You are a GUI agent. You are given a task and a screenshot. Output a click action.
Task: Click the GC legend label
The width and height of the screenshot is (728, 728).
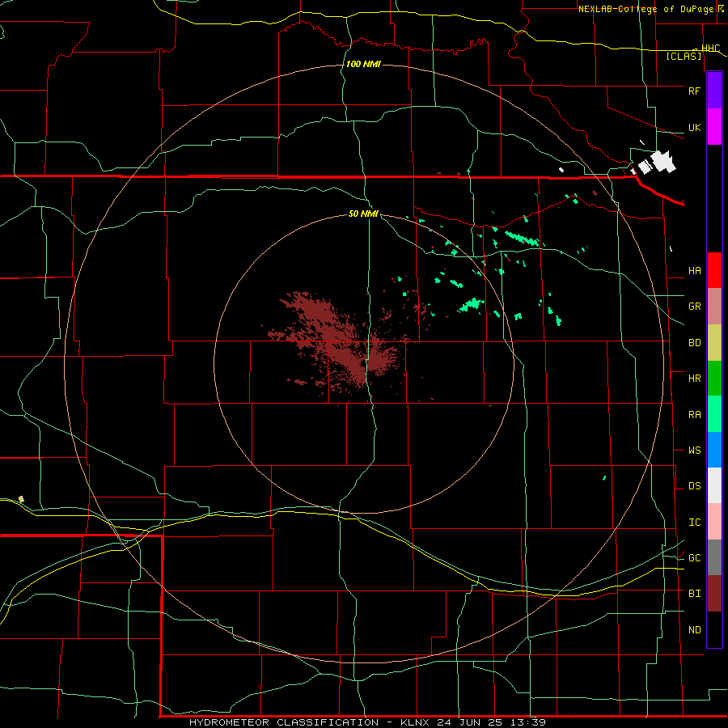tap(694, 558)
